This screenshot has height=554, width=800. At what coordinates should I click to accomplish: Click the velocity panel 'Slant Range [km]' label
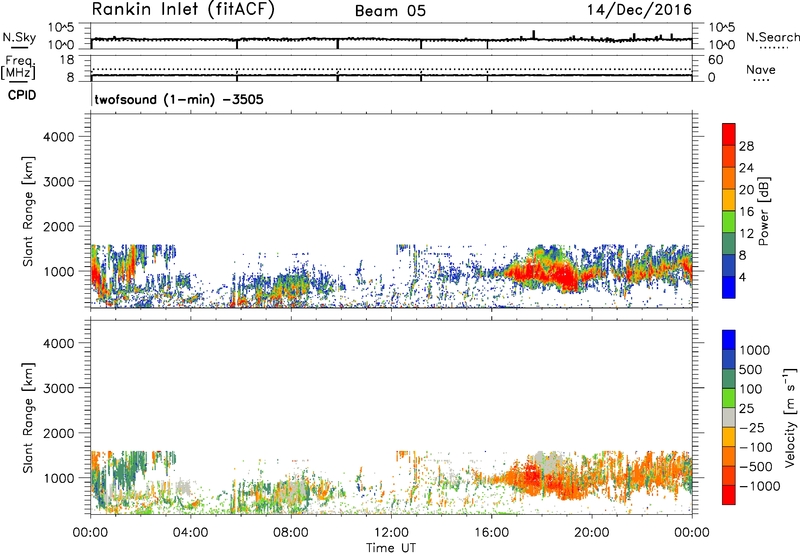pos(28,417)
